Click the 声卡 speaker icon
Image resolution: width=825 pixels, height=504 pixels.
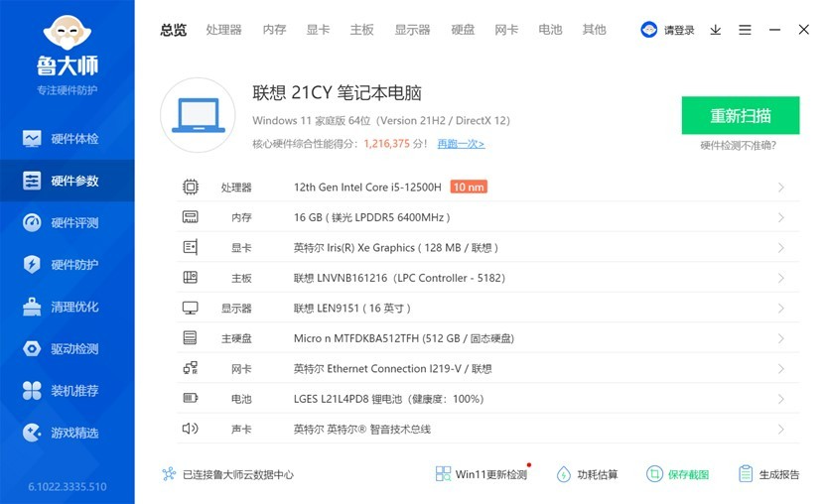190,429
